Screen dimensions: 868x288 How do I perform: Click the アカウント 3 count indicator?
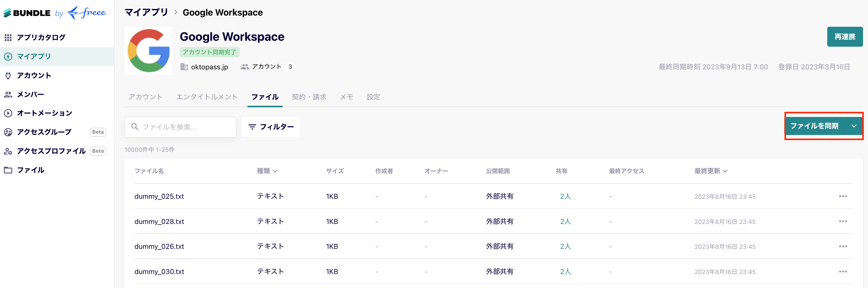tap(268, 67)
